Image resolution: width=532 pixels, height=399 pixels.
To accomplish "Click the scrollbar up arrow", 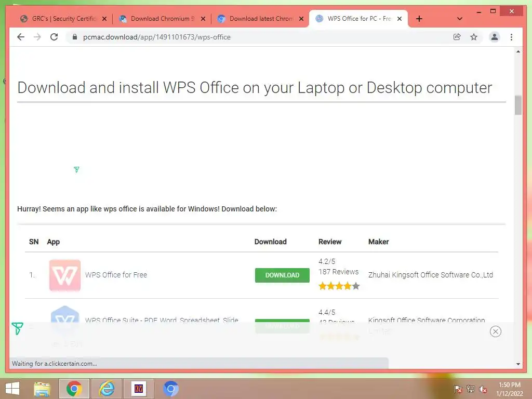I will coord(518,51).
